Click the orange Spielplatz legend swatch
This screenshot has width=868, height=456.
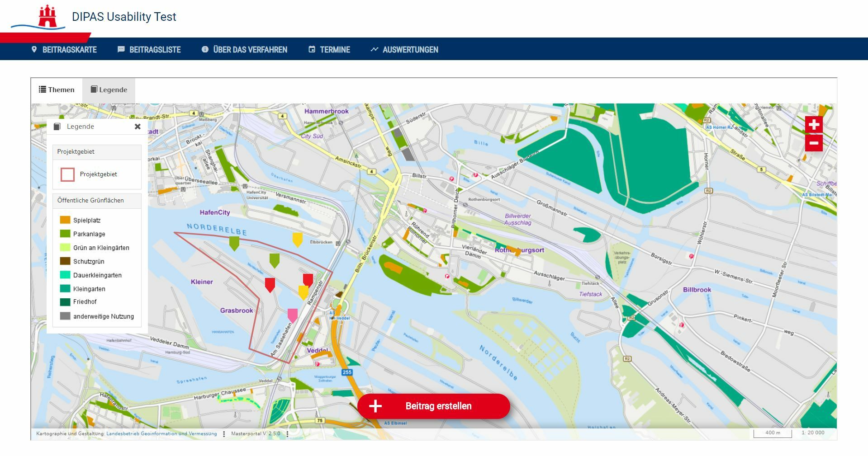click(65, 220)
